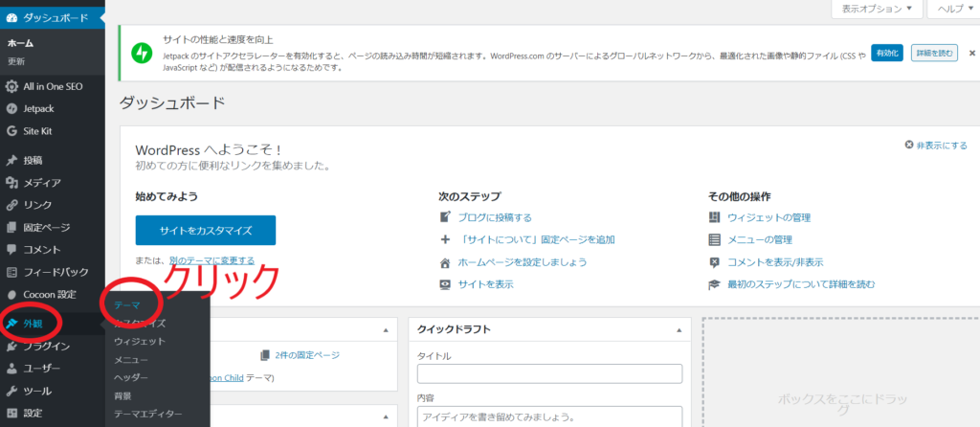Viewport: 980px width, 427px height.
Task: Open the メニューの管理 link
Action: (760, 239)
